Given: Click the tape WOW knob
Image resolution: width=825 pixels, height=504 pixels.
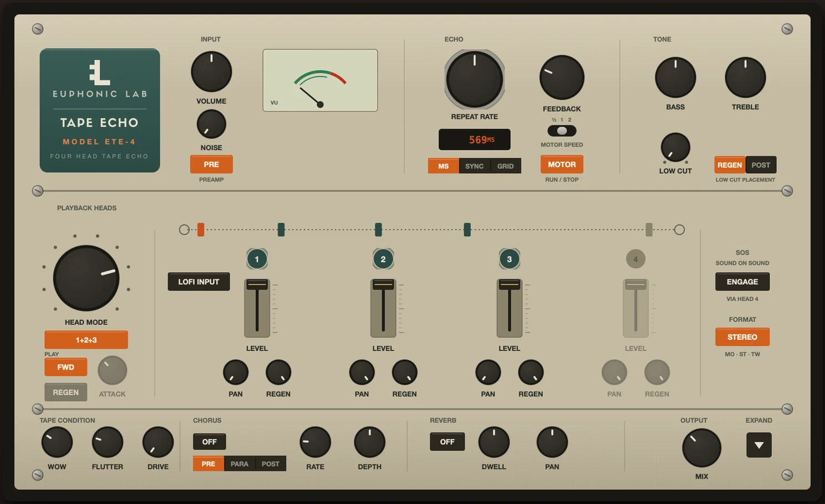Looking at the screenshot, I should 57,442.
